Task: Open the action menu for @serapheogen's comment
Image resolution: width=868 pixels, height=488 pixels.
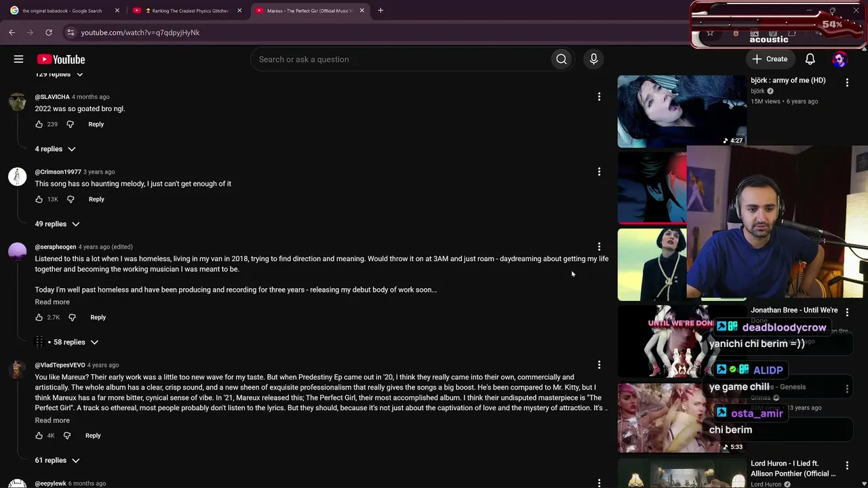Action: [599, 247]
